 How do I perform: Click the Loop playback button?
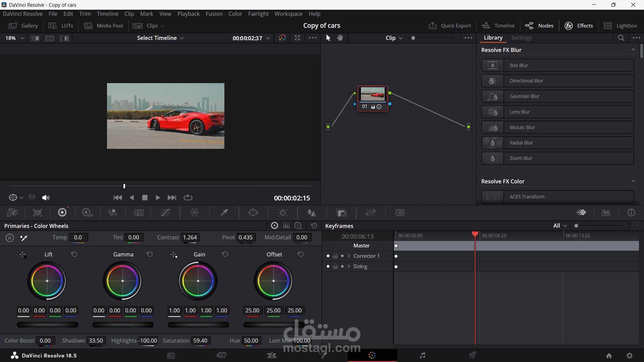pyautogui.click(x=188, y=198)
